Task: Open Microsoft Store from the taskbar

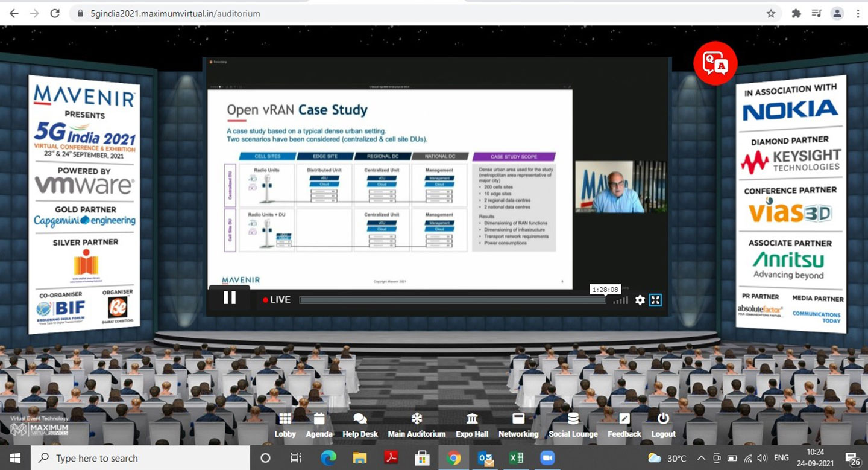Action: 423,458
